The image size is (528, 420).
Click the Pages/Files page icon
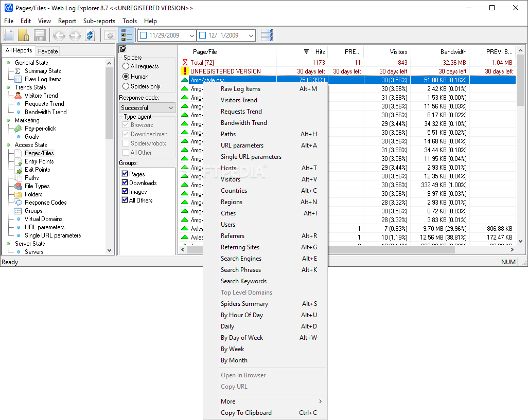coord(18,153)
